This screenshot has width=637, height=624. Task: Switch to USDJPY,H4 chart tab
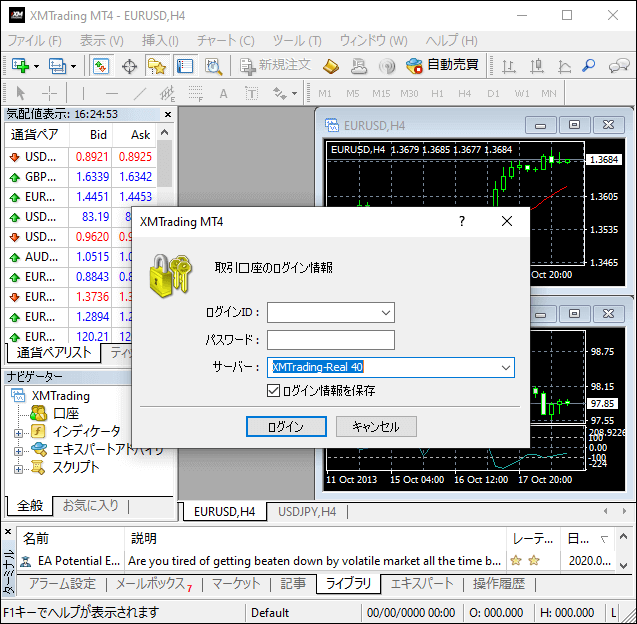click(307, 511)
